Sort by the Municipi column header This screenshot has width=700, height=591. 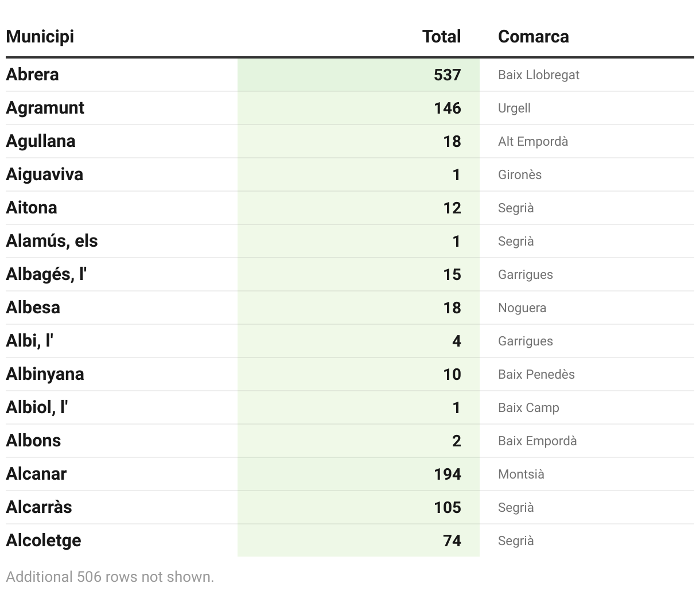(x=40, y=37)
